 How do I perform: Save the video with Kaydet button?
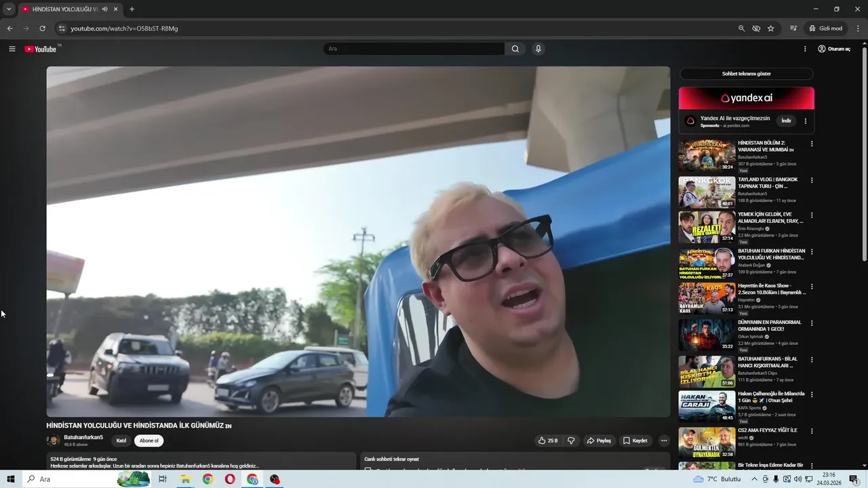[x=635, y=441]
